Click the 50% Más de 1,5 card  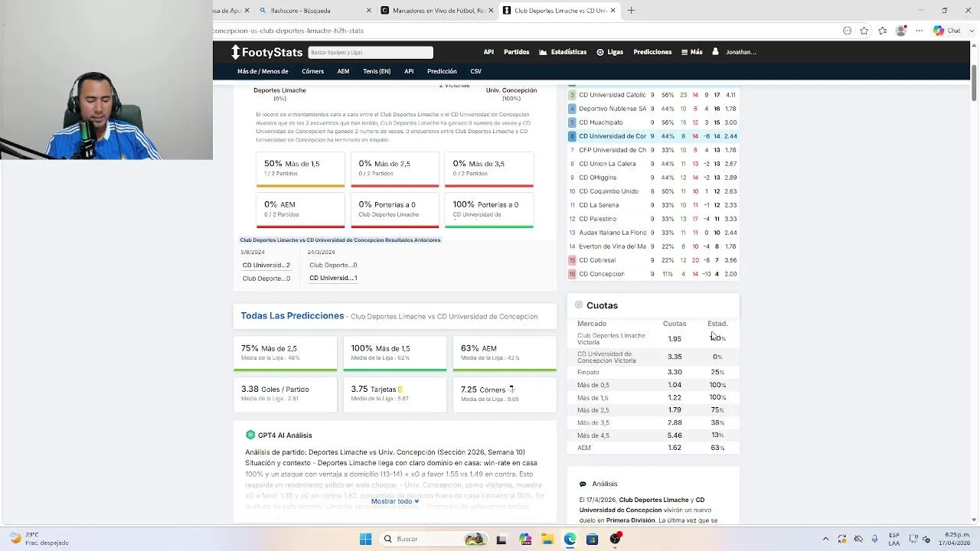coord(300,169)
